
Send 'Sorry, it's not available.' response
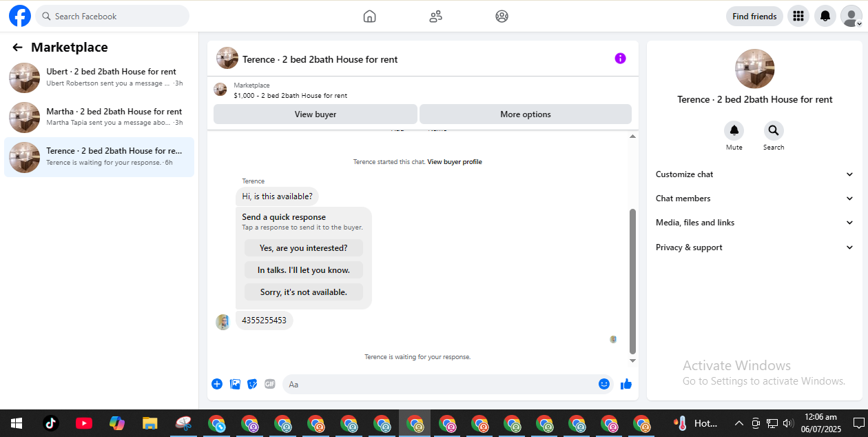(x=304, y=292)
